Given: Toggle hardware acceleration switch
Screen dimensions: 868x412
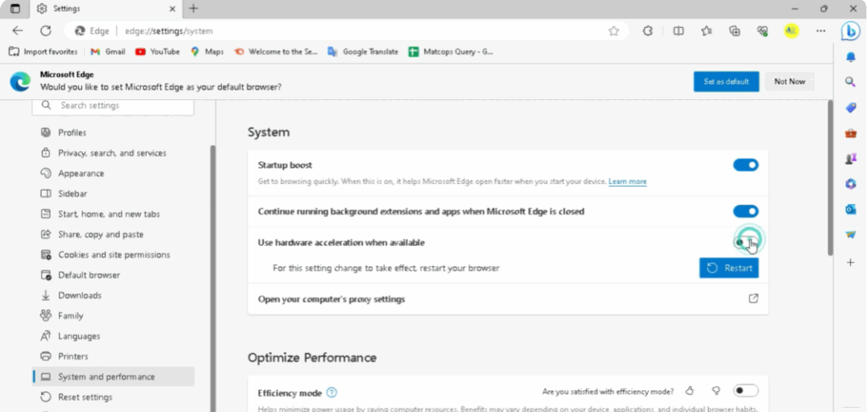Looking at the screenshot, I should coord(746,242).
